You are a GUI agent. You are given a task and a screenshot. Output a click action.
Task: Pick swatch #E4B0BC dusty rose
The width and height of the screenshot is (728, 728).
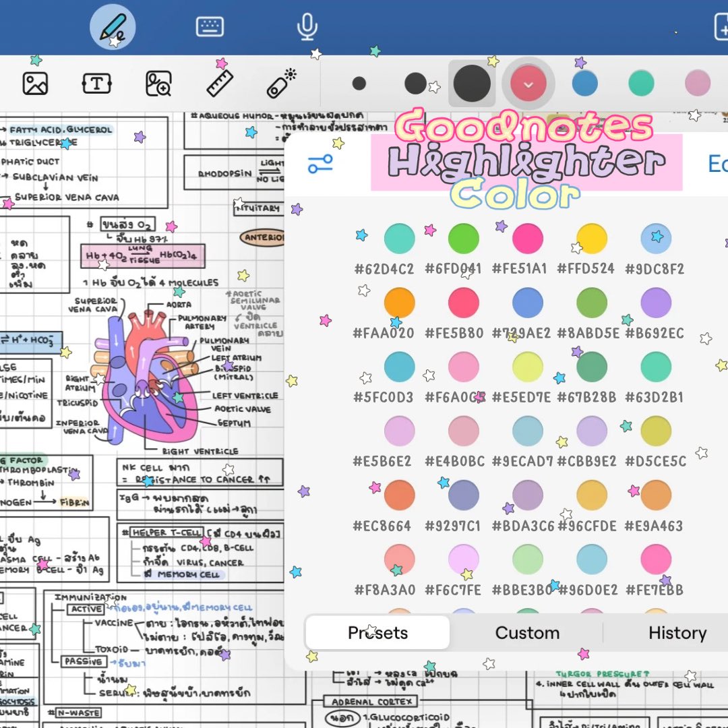point(463,431)
